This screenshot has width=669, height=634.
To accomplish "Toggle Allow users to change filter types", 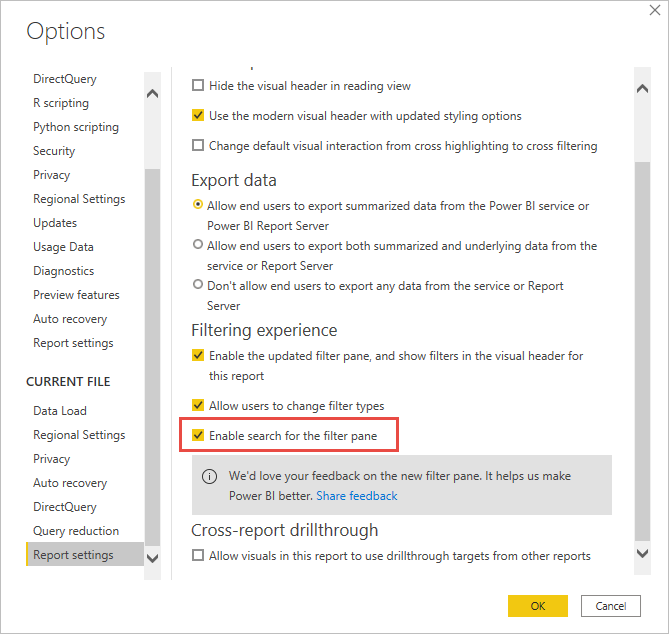I will (x=198, y=405).
